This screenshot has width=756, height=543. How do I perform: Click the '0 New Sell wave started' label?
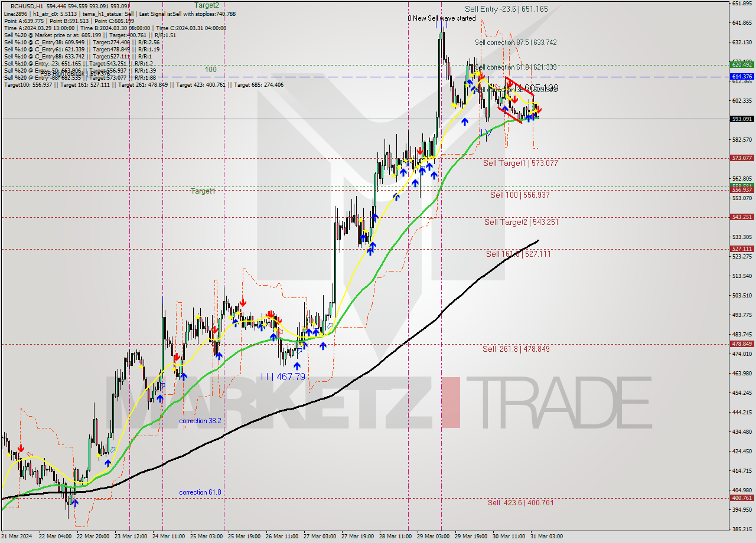tap(441, 18)
